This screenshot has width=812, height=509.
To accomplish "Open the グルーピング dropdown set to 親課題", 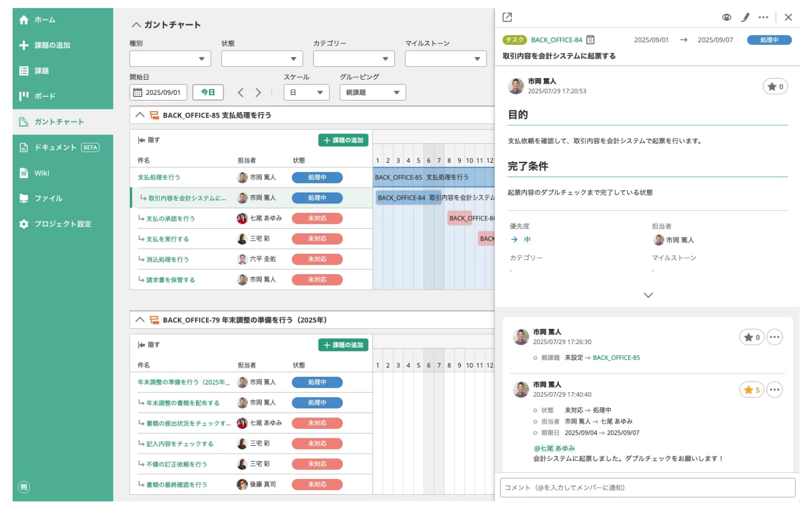I will pos(373,92).
